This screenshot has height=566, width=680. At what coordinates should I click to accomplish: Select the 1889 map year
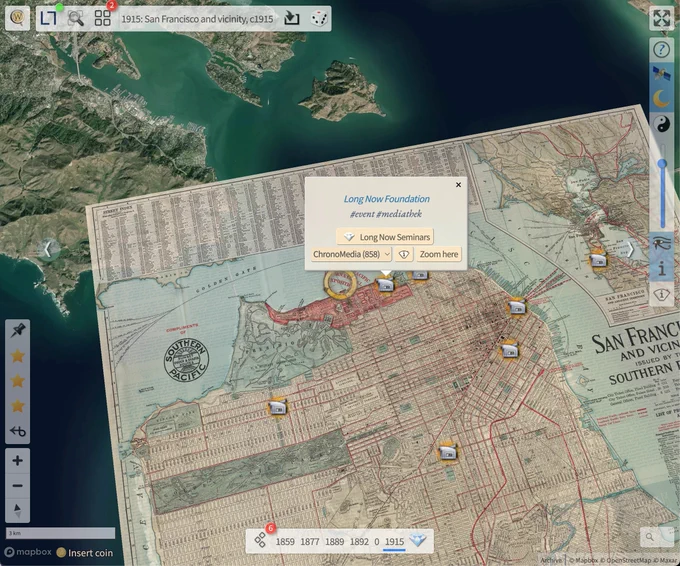(x=334, y=542)
